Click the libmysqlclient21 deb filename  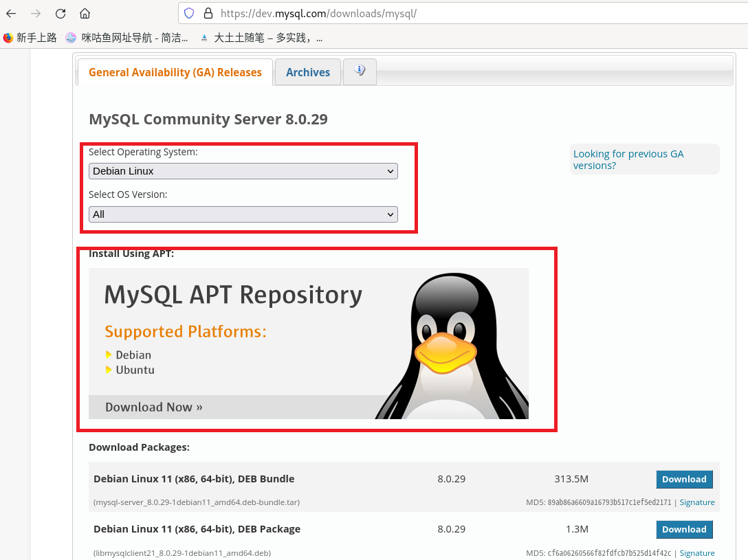tap(182, 553)
